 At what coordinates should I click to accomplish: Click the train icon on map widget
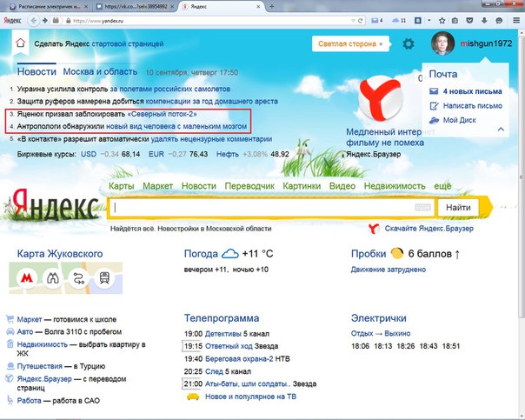[x=104, y=277]
